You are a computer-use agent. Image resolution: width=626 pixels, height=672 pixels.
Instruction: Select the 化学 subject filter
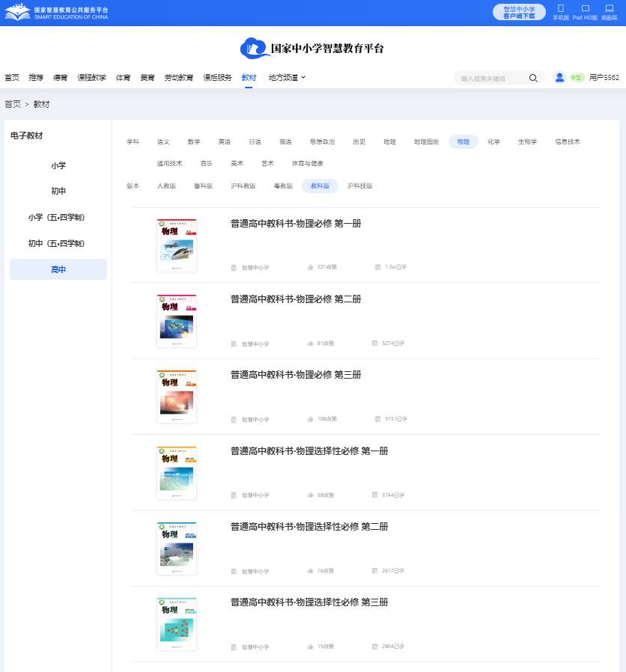[493, 141]
